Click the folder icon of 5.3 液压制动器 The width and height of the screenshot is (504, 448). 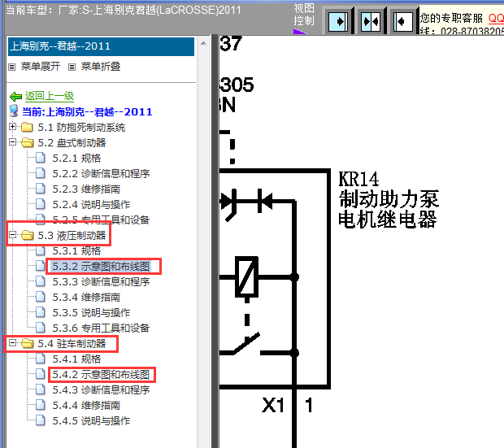tap(27, 235)
